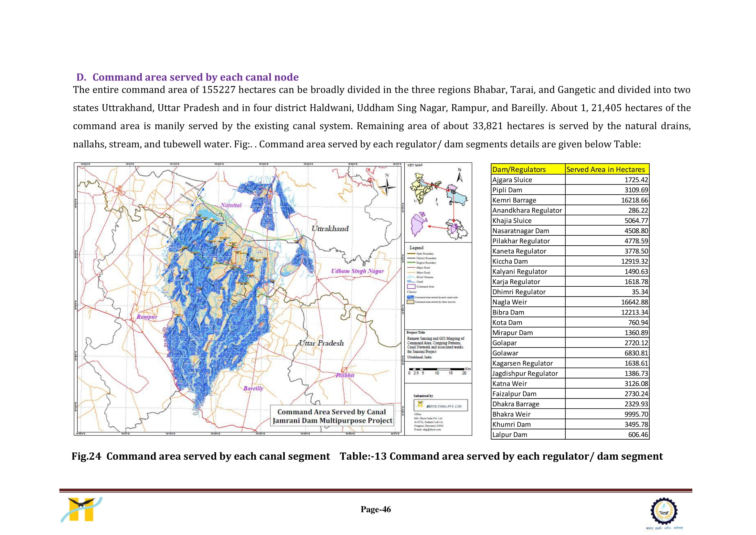Click the 'Rampur' label on the map
The height and width of the screenshot is (535, 756).
pyautogui.click(x=147, y=317)
